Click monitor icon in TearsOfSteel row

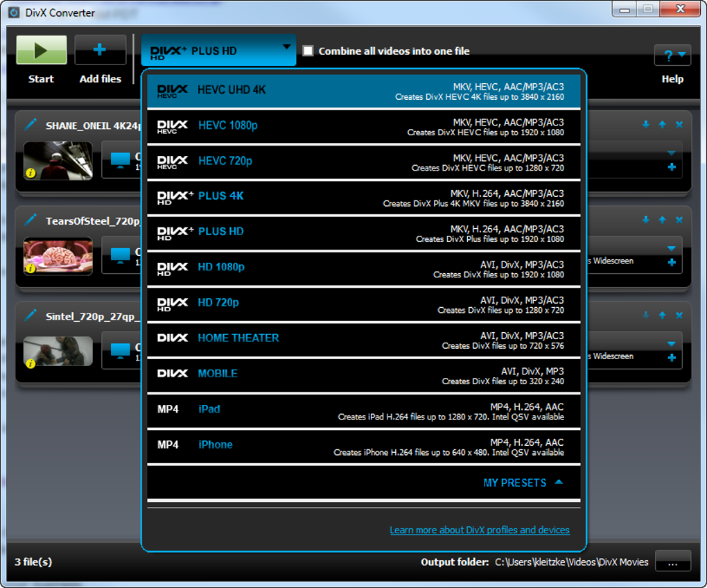(121, 256)
